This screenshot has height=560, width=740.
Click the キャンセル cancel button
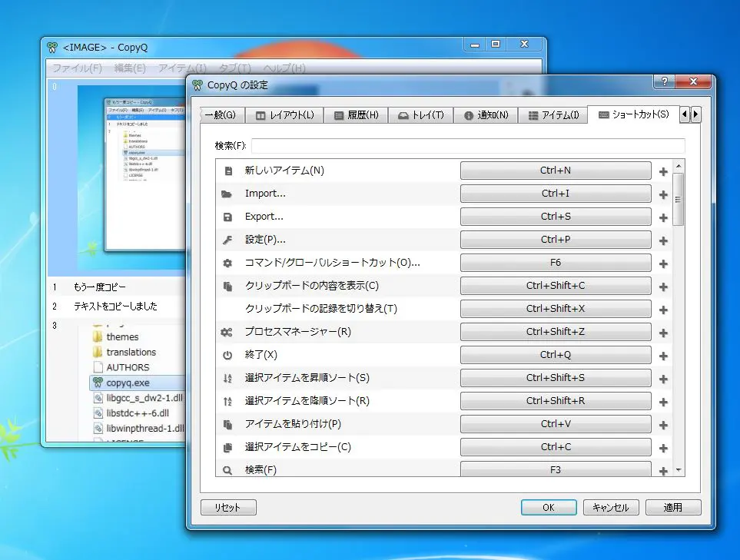[611, 508]
